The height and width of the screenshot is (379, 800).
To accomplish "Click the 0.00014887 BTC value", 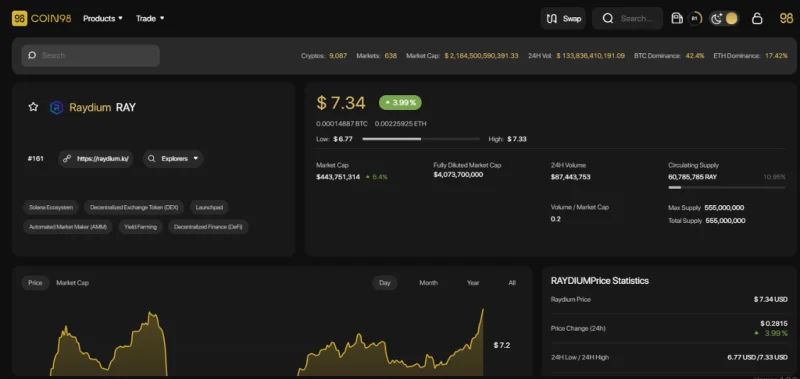I will point(343,124).
